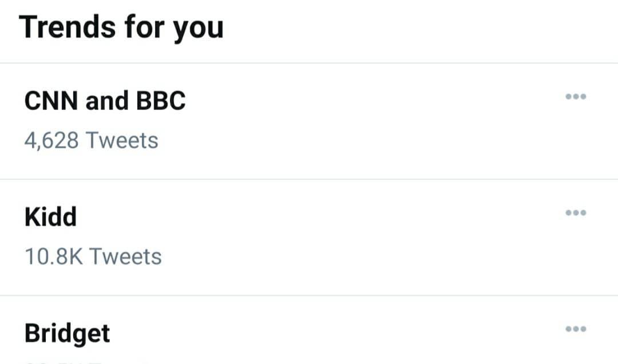Open more options for CNN and BBC trend
The width and height of the screenshot is (618, 364).
(576, 97)
